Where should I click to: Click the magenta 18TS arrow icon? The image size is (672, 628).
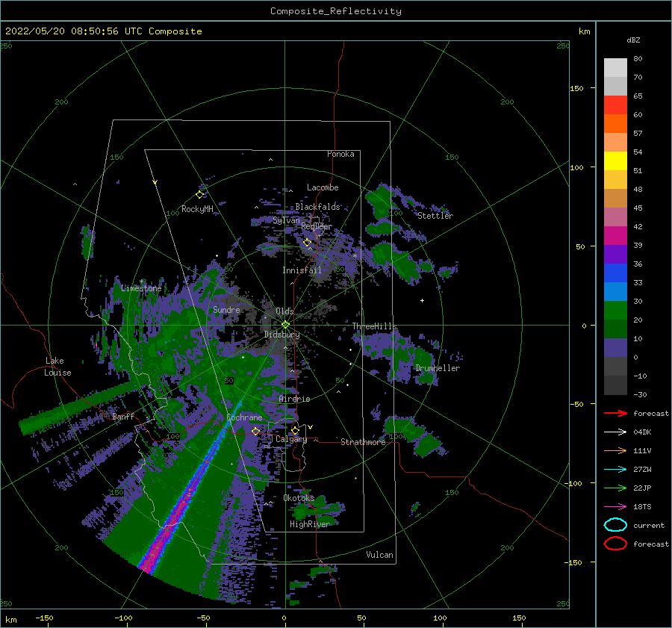(x=615, y=507)
